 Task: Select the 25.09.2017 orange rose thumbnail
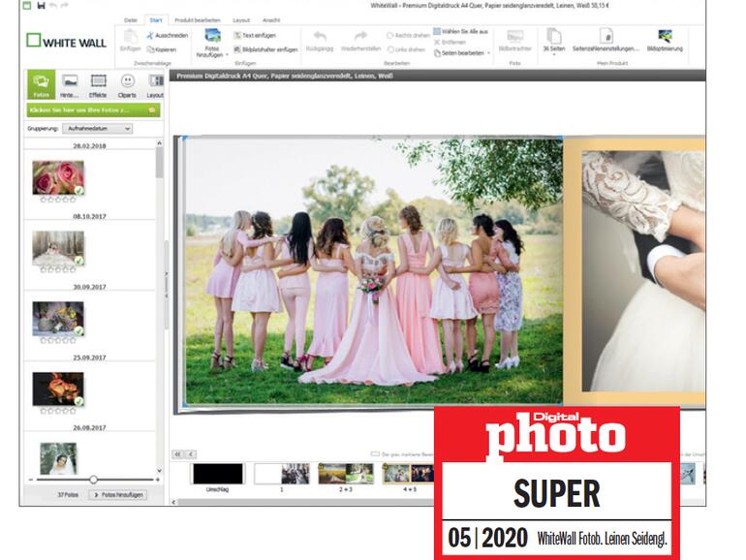[x=58, y=389]
